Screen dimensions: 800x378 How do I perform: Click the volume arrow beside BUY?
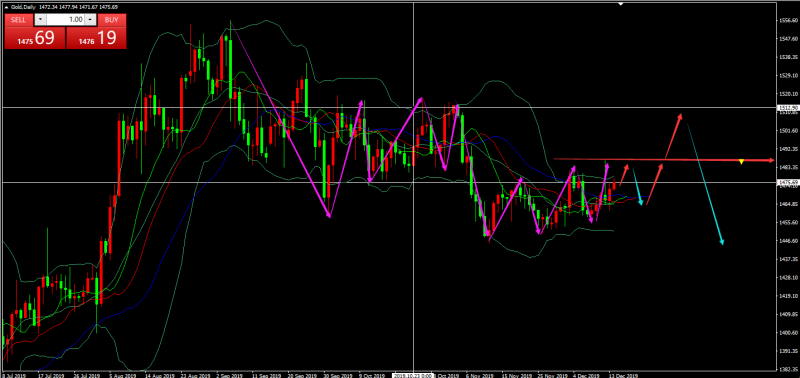(90, 19)
